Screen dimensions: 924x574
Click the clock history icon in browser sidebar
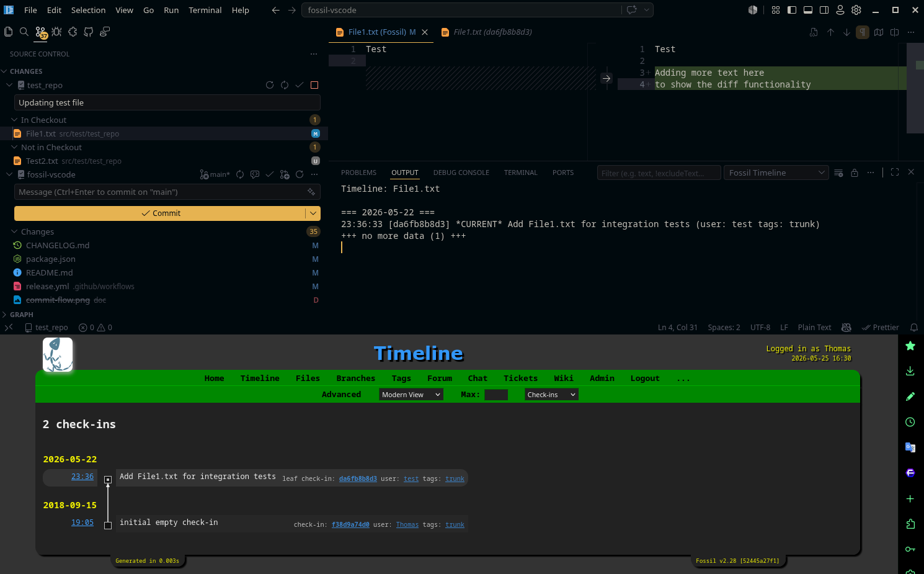point(910,422)
